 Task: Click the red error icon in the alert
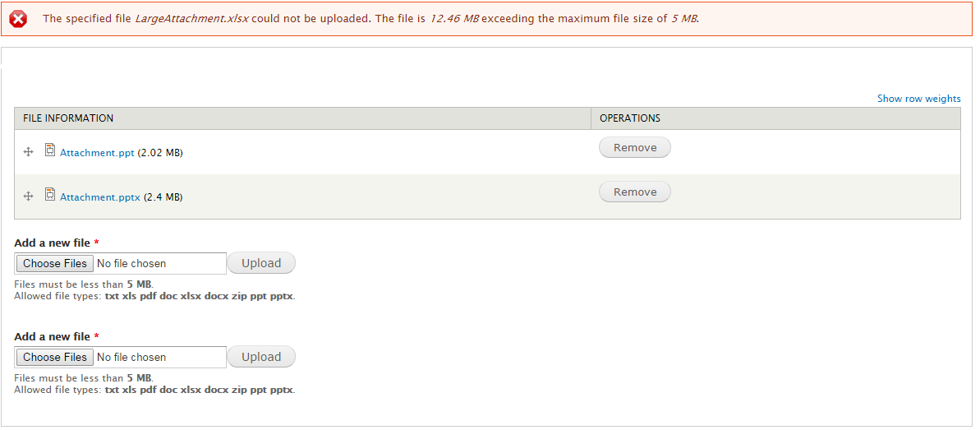[x=18, y=19]
